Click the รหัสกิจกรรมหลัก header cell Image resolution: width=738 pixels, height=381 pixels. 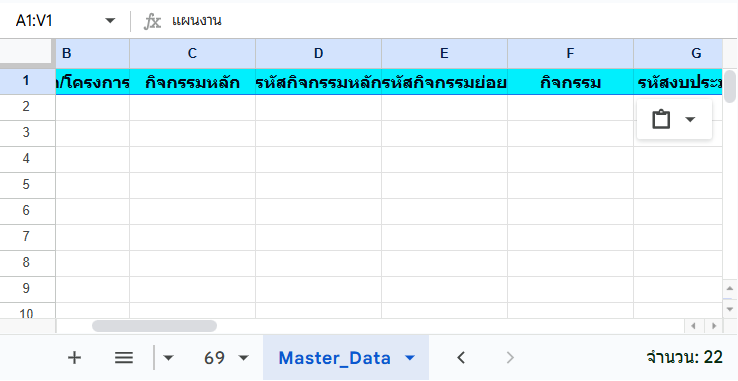[x=319, y=82]
